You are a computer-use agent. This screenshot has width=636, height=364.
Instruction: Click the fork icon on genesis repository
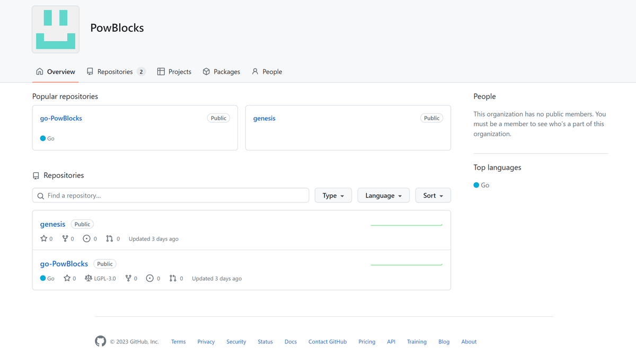pos(65,239)
